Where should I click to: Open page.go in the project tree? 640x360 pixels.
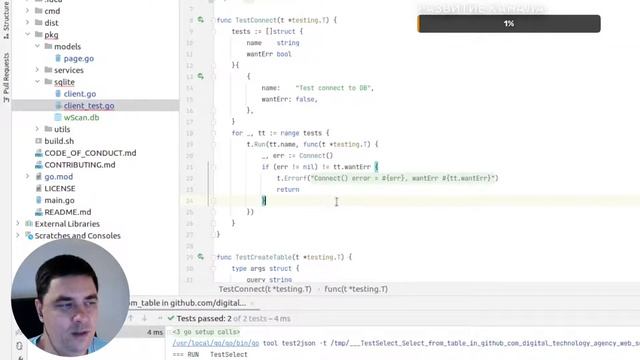click(79, 58)
